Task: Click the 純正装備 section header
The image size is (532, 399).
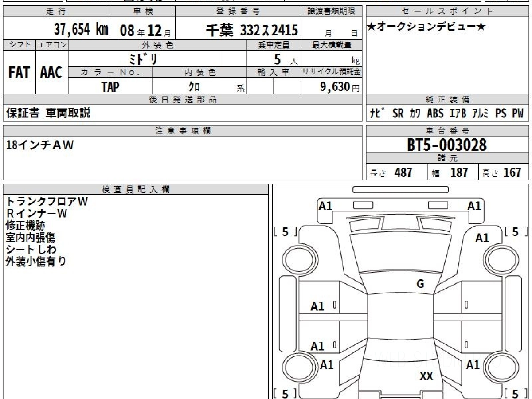Action: pyautogui.click(x=447, y=100)
